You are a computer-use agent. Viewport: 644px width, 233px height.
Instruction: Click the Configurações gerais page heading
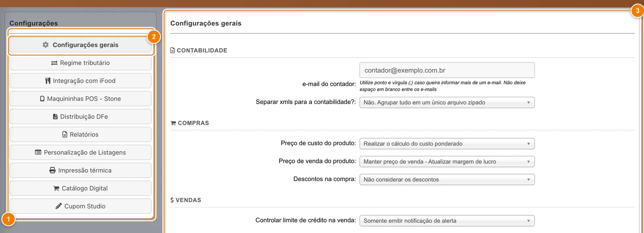pyautogui.click(x=206, y=23)
